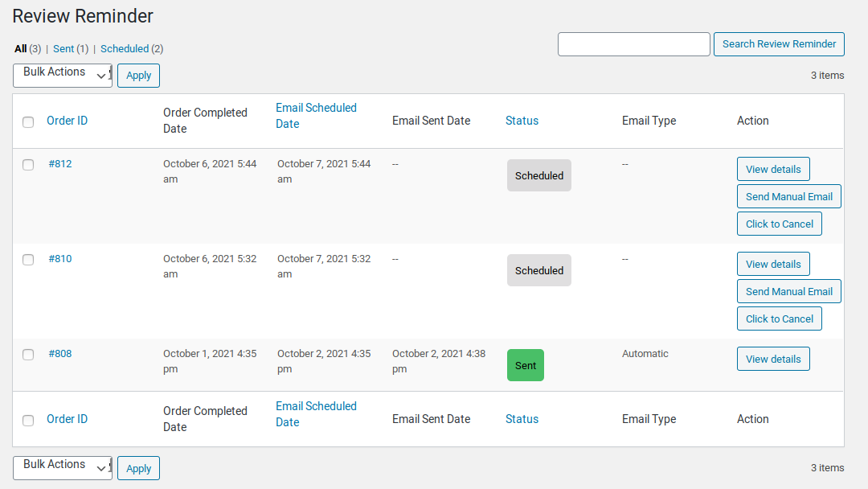The image size is (868, 489).
Task: Click to Cancel reminder for order #810
Action: (x=779, y=318)
